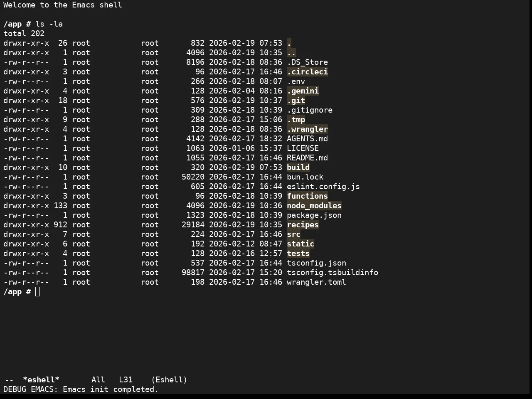Click the eslint.config.js file name

click(x=323, y=187)
